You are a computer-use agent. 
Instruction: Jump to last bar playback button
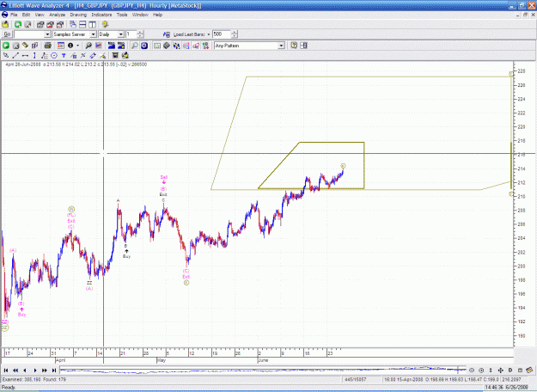coord(54,370)
